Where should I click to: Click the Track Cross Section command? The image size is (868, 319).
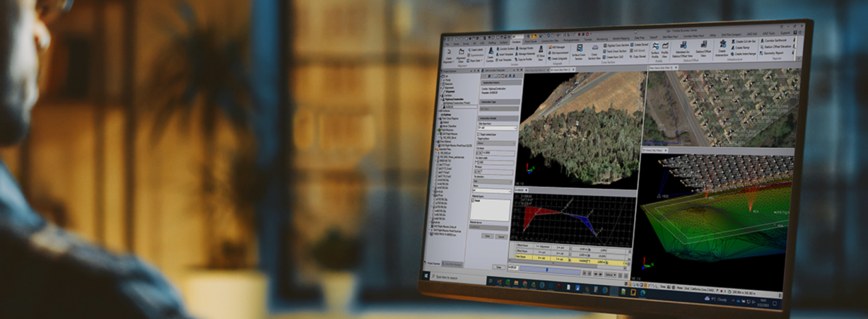(x=615, y=51)
